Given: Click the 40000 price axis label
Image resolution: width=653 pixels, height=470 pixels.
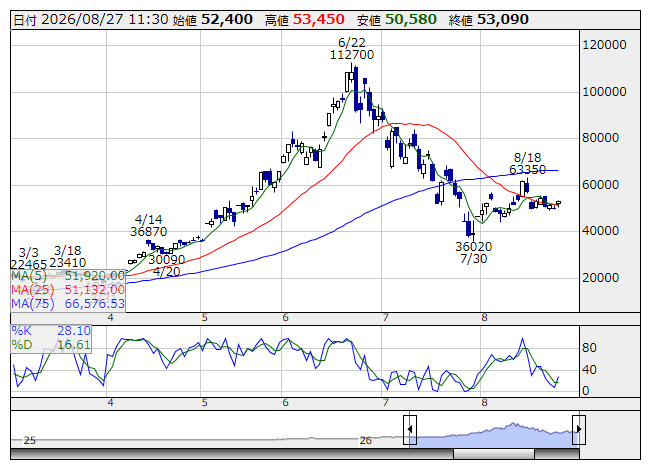Looking at the screenshot, I should click(x=601, y=231).
